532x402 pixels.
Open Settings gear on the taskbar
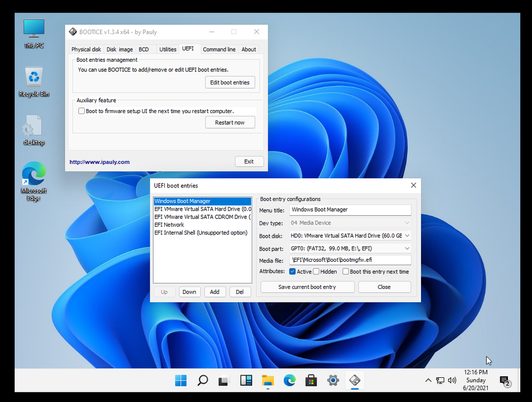pos(333,380)
